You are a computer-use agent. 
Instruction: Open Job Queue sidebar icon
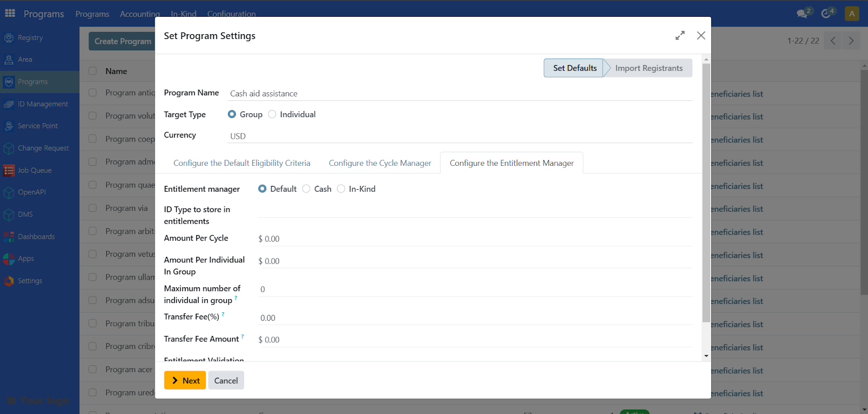pyautogui.click(x=9, y=170)
